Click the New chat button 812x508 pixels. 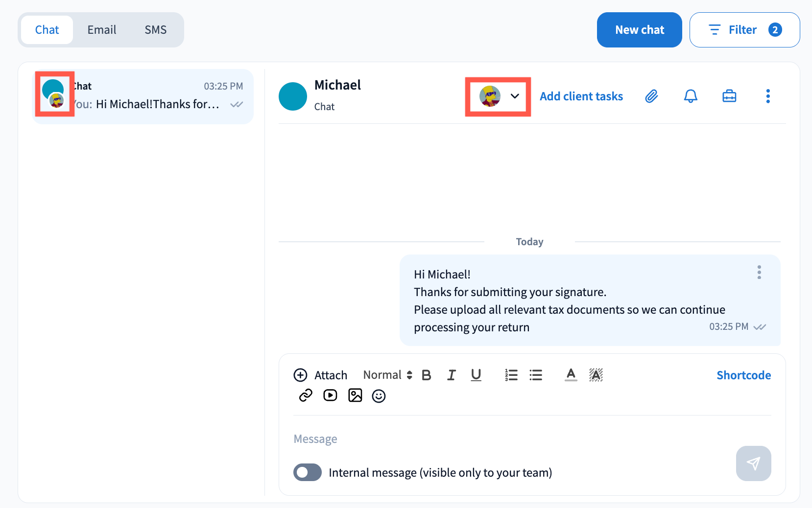[x=639, y=30]
